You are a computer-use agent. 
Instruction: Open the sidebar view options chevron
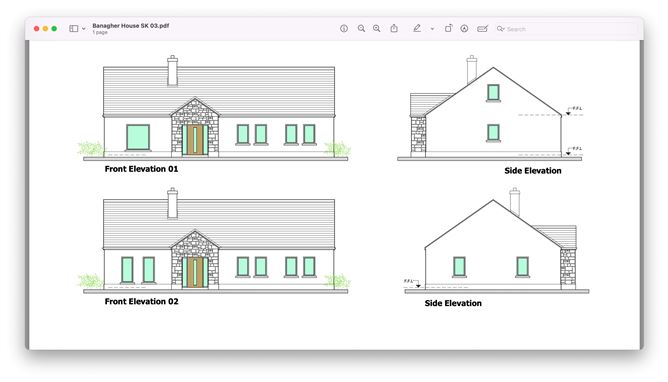[84, 29]
